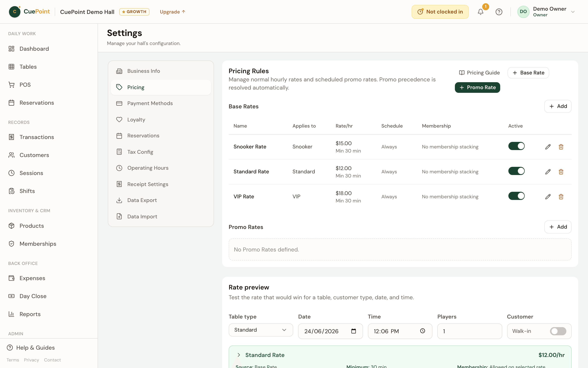Open Data Export settings
This screenshot has height=368, width=588.
click(161, 200)
